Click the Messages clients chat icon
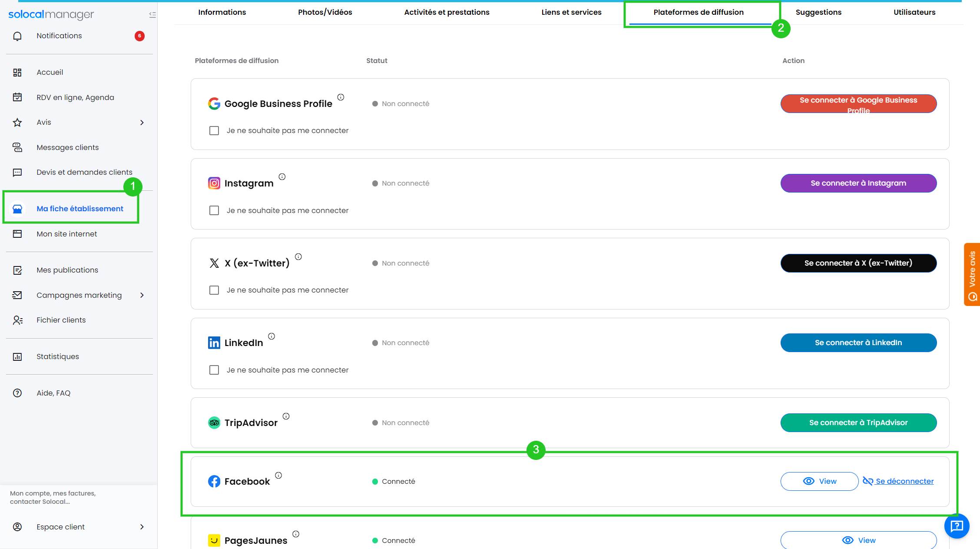 [x=17, y=147]
